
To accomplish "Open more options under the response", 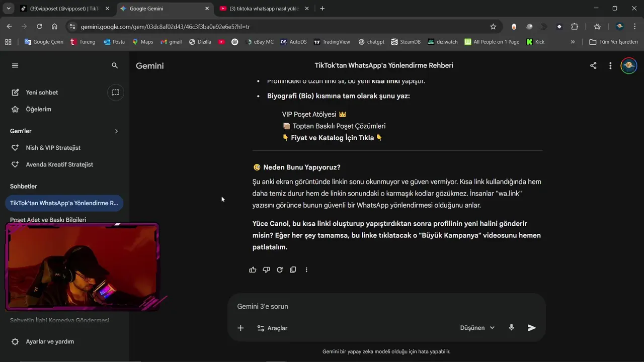I will [306, 270].
